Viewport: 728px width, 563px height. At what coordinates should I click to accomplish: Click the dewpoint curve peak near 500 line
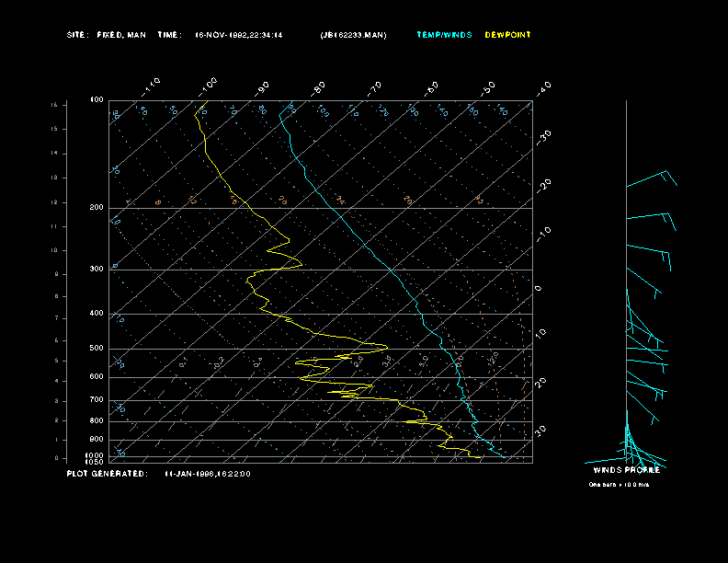point(383,346)
